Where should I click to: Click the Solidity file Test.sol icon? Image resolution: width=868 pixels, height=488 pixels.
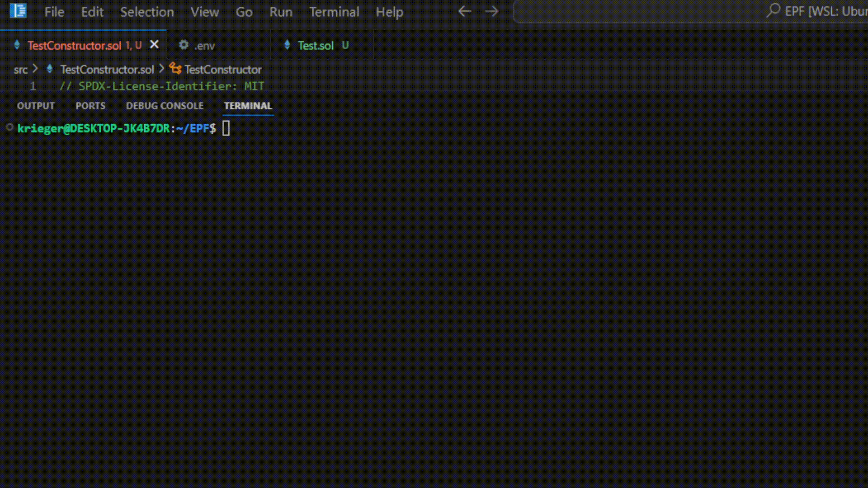pos(288,45)
